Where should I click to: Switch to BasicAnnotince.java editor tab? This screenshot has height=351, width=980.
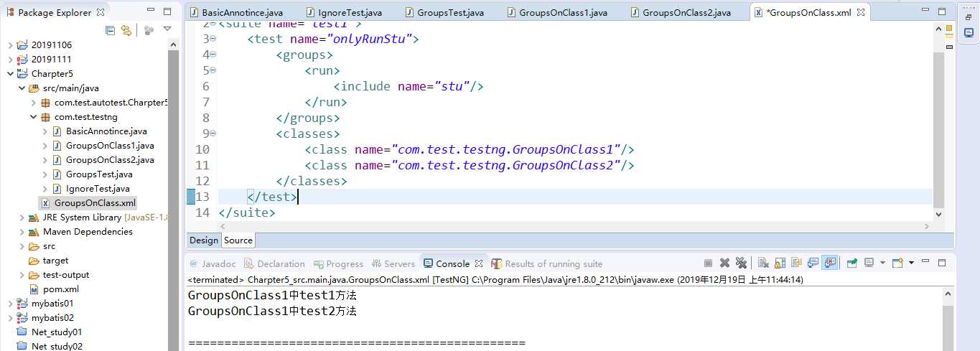(236, 13)
